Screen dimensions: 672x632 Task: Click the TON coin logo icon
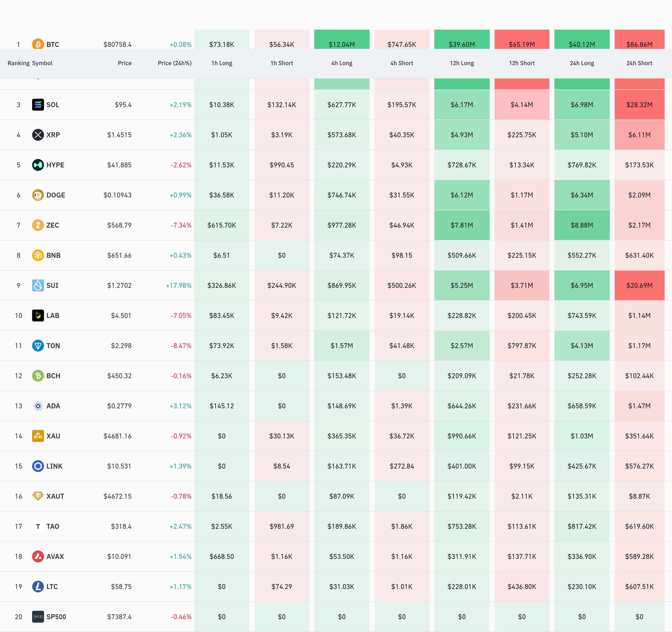38,346
